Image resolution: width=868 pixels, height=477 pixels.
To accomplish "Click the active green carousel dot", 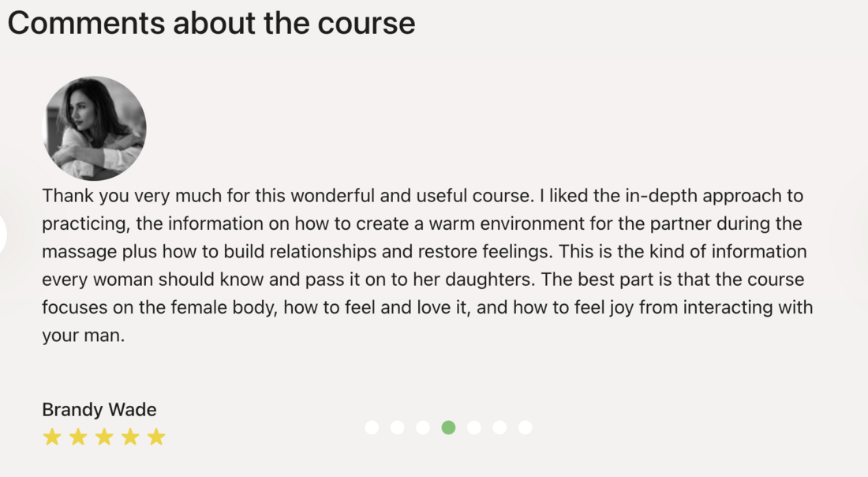I will 448,428.
